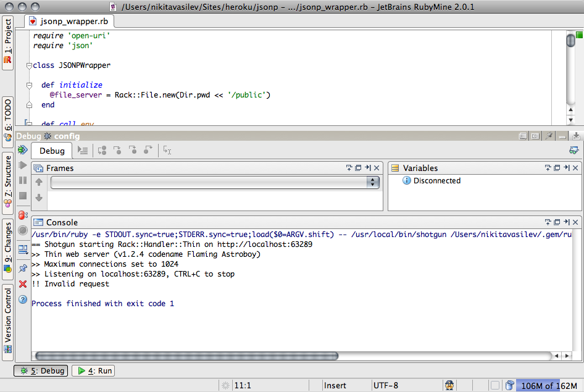
Task: Click the Console move-to-tab icon
Action: pyautogui.click(x=548, y=222)
